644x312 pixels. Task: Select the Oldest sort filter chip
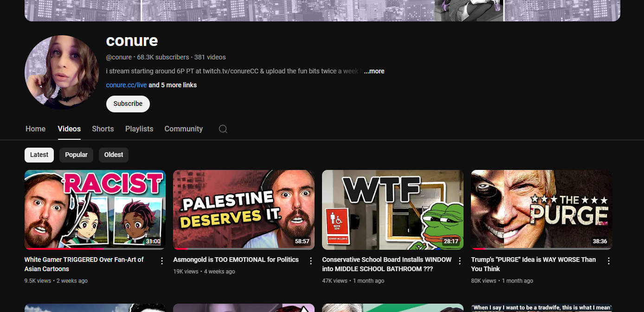click(x=114, y=155)
